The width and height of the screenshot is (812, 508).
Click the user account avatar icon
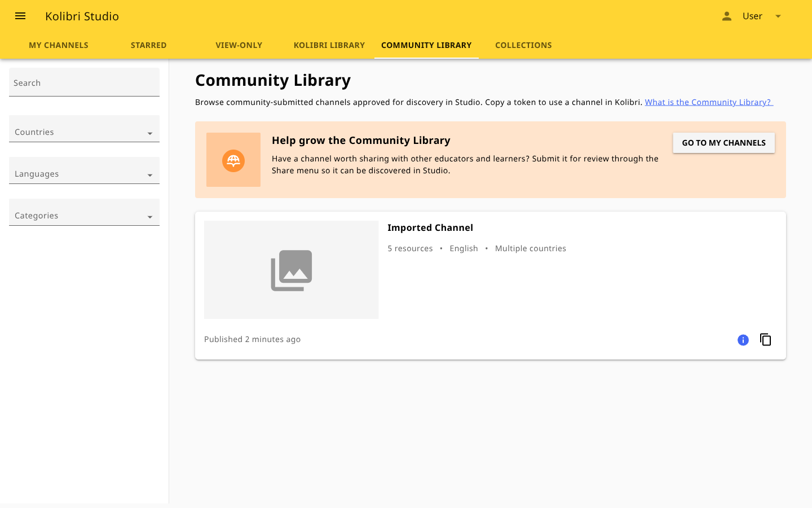click(727, 16)
